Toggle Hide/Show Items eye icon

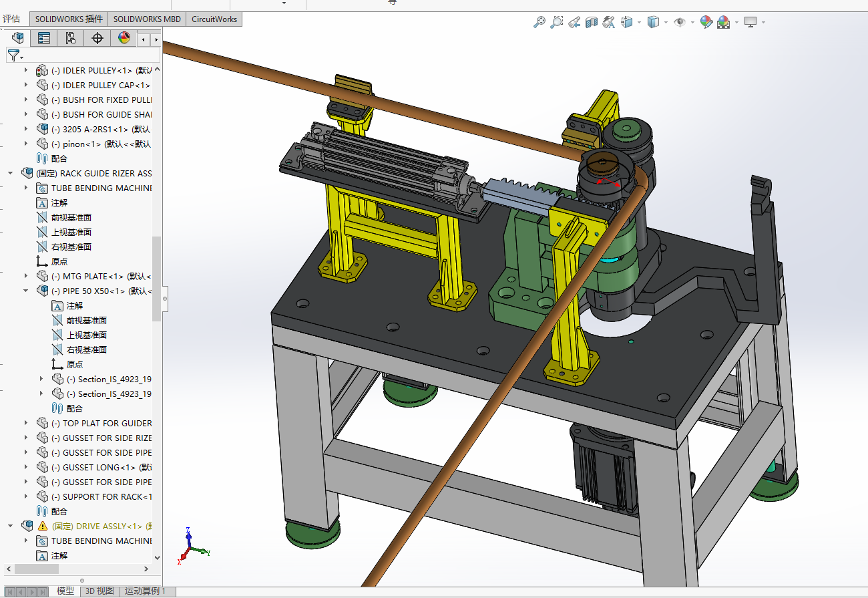(x=680, y=22)
